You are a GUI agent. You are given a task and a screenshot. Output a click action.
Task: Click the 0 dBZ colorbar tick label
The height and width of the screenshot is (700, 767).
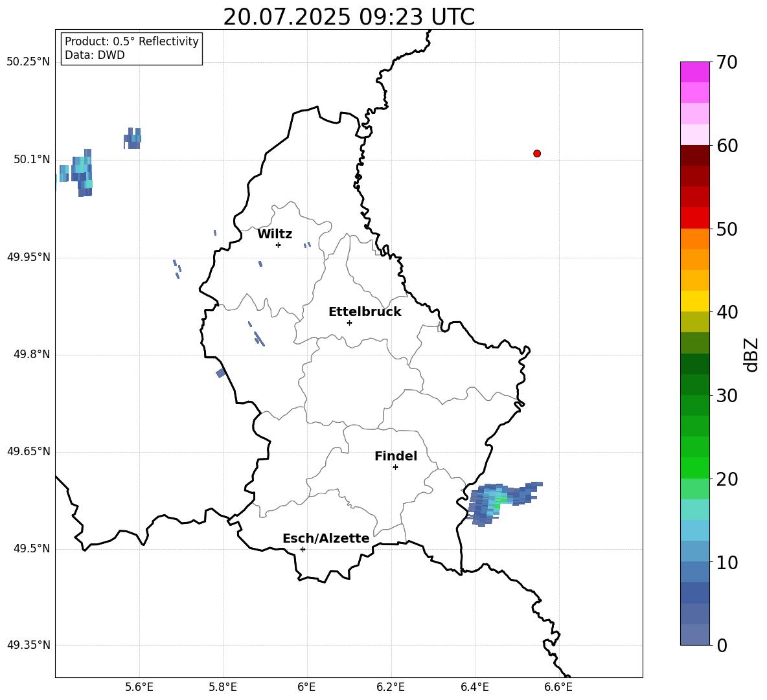pos(722,645)
